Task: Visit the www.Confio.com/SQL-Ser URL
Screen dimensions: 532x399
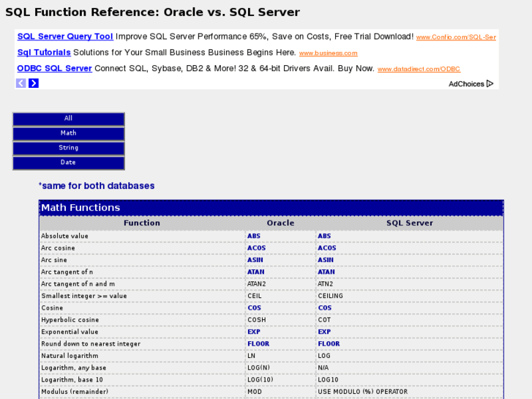Action: point(456,37)
